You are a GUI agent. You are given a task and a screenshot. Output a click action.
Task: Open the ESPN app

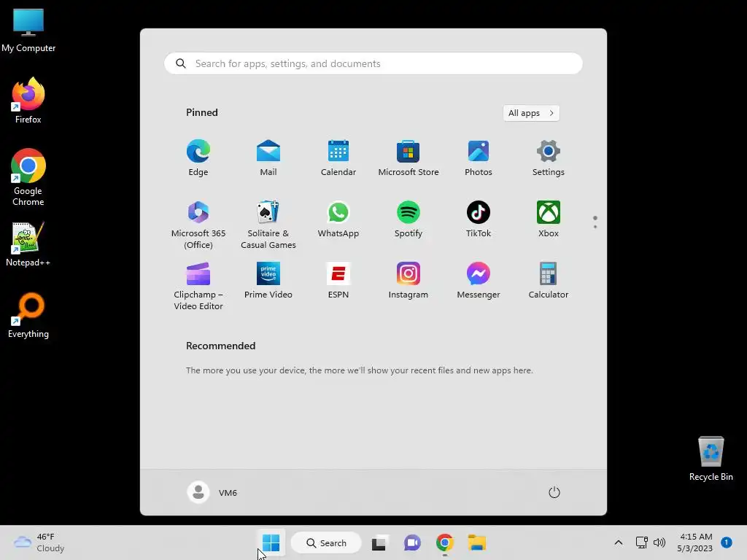[x=338, y=281]
